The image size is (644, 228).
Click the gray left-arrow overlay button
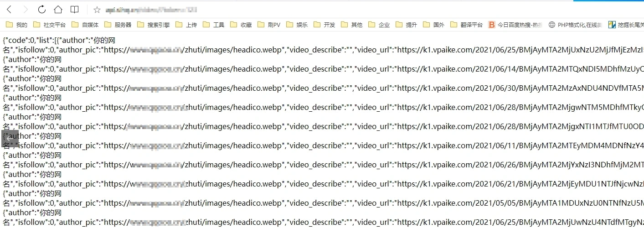pyautogui.click(x=10, y=138)
